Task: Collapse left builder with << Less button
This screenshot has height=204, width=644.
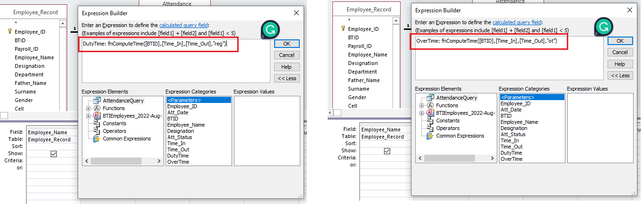Action: point(286,79)
